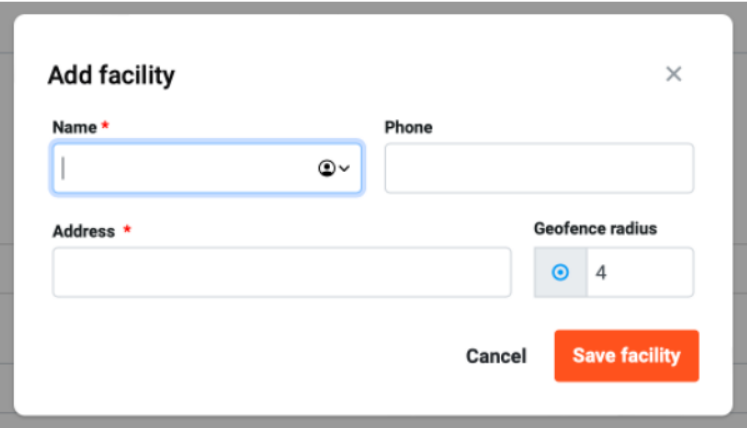Close the Add facility dialog

(x=674, y=74)
